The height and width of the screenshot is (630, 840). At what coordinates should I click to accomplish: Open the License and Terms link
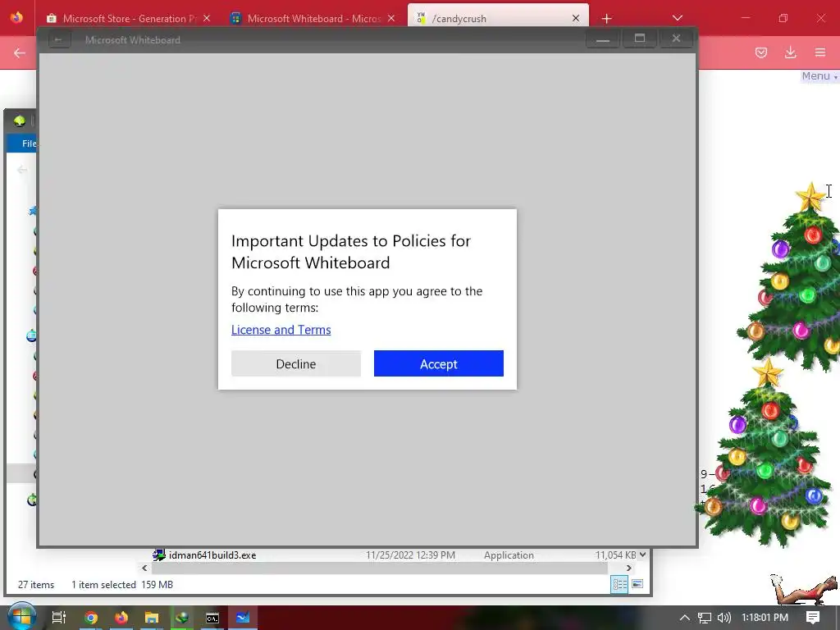281,330
